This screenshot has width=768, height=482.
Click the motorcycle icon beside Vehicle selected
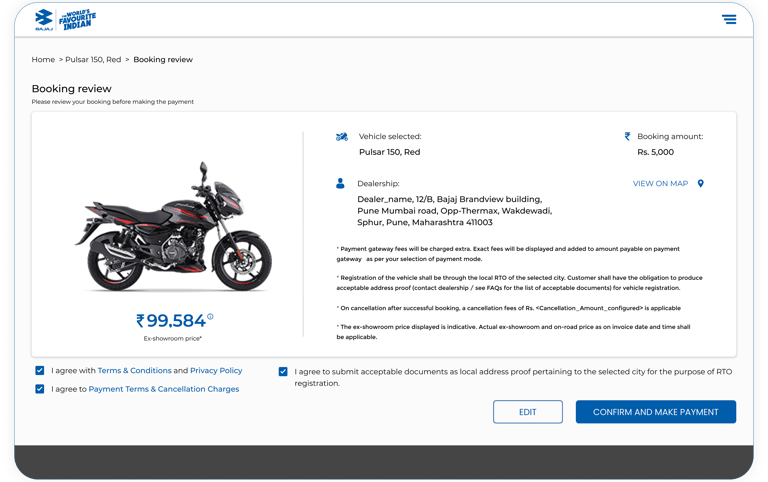[341, 137]
